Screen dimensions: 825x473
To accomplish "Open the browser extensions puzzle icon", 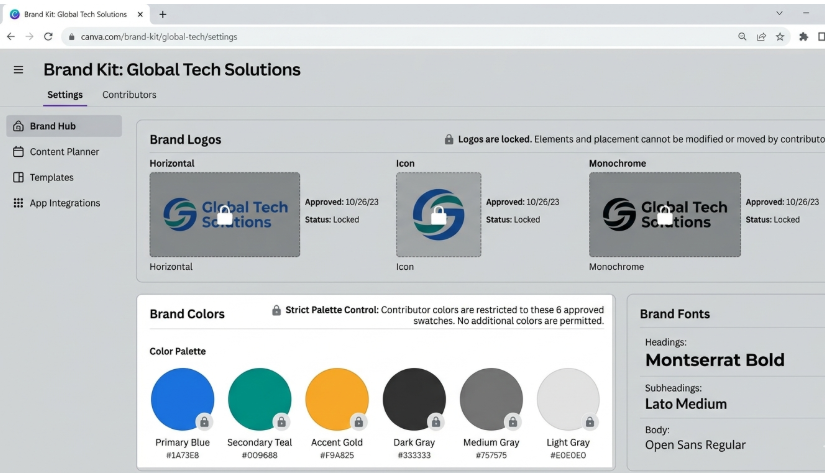I will (803, 36).
